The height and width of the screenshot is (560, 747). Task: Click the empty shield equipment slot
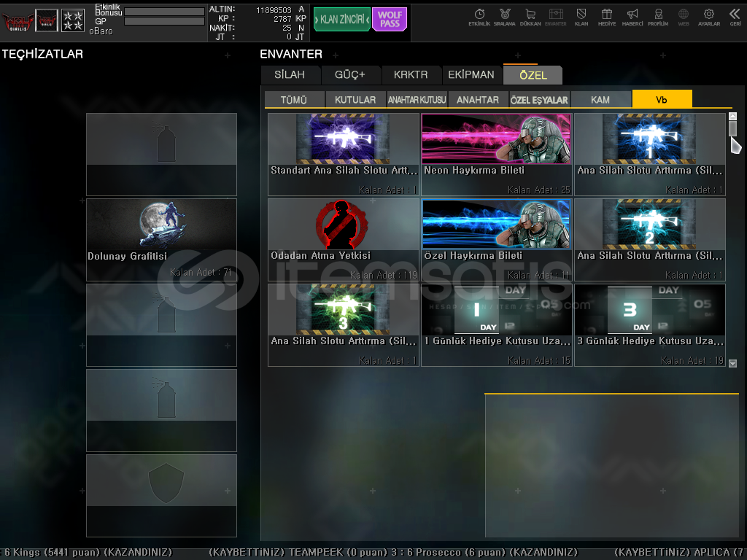pyautogui.click(x=161, y=496)
